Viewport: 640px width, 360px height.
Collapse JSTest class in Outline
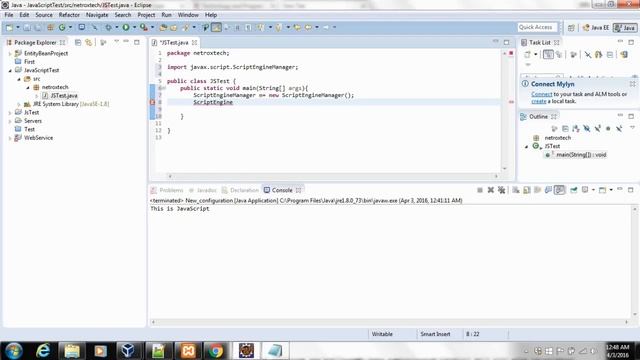click(x=527, y=146)
